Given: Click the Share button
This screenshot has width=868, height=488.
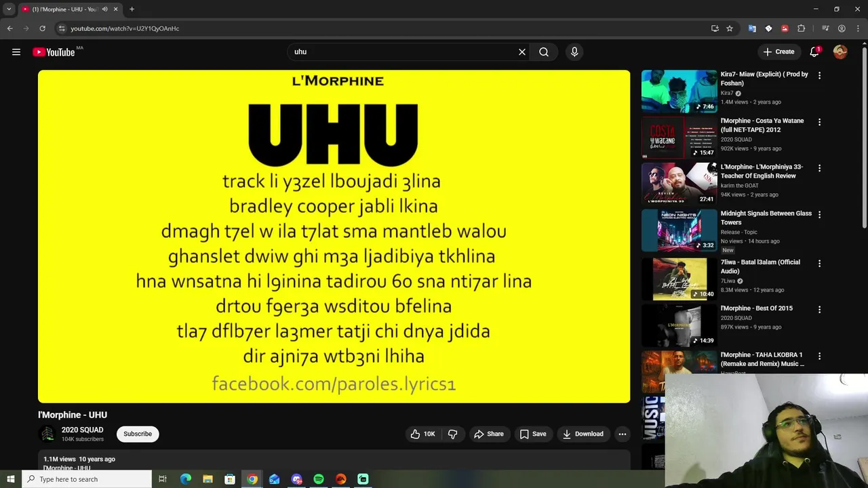Looking at the screenshot, I should 489,434.
